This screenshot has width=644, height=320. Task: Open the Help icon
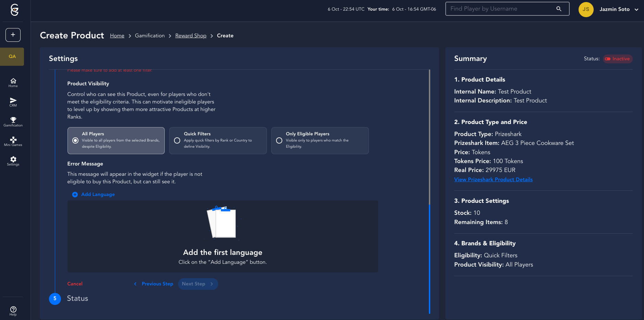pos(13,311)
